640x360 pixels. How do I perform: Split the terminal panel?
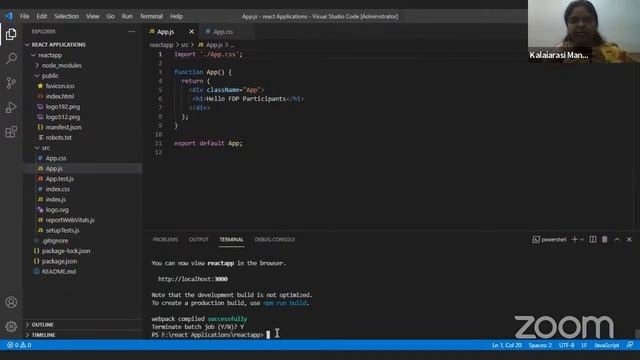(593, 240)
